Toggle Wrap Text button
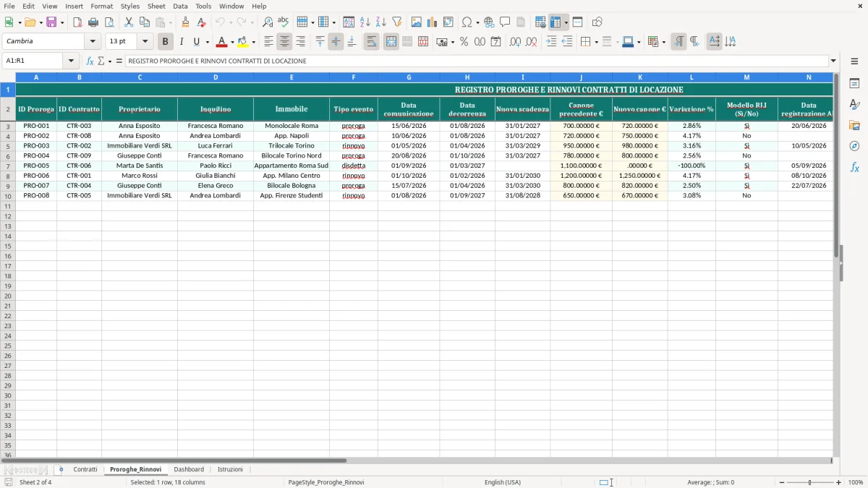868x488 pixels. point(372,42)
